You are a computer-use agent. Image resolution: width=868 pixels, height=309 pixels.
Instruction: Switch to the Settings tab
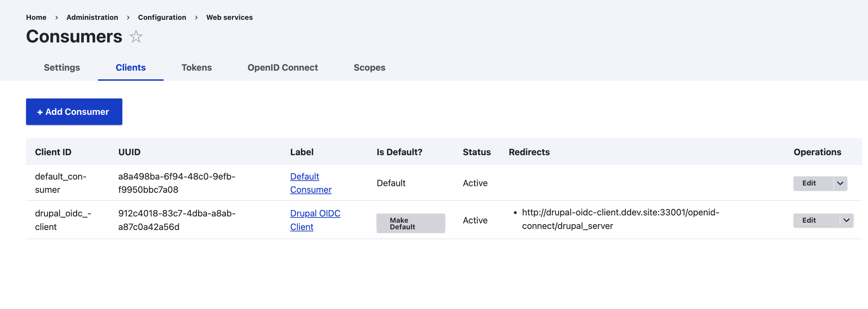click(62, 68)
